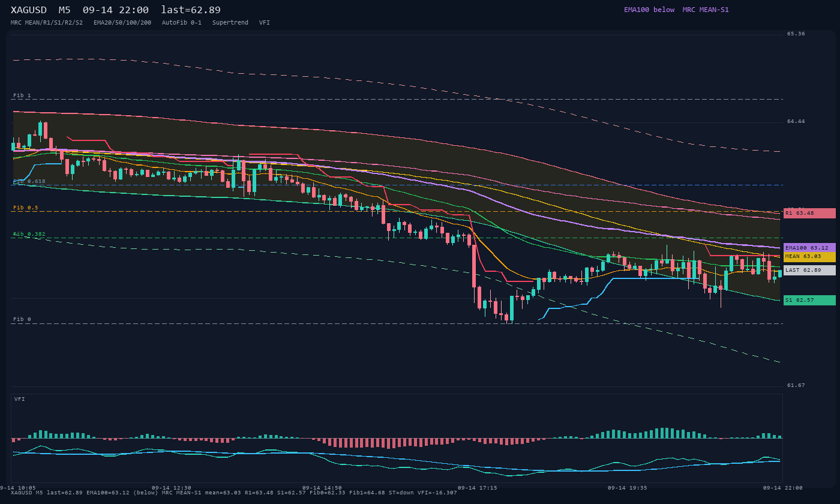This screenshot has width=840, height=504.
Task: Click the XAGUSD symbol in the chart title
Action: 29,10
